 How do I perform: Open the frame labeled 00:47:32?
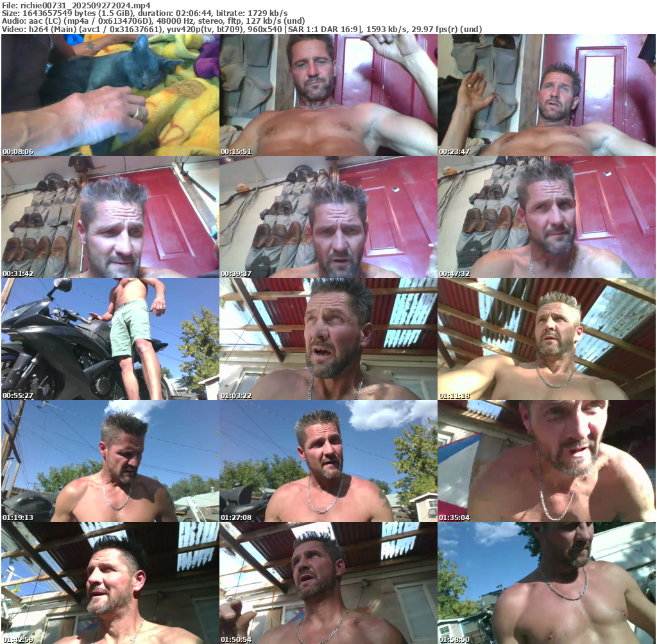(x=547, y=217)
